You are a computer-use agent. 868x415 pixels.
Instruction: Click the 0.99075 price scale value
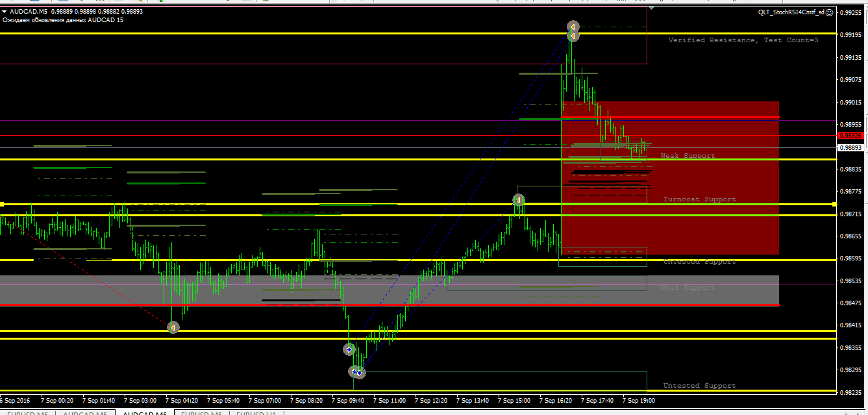851,80
